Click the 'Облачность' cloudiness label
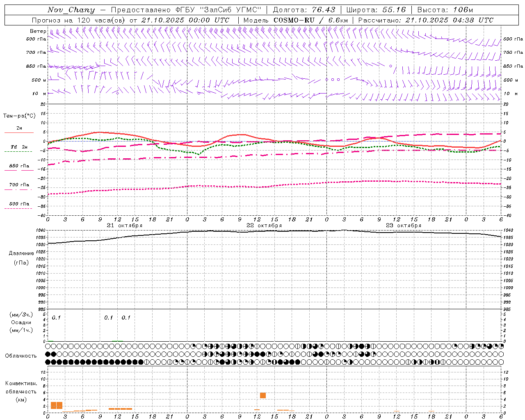525x420 pixels. pos(21,356)
